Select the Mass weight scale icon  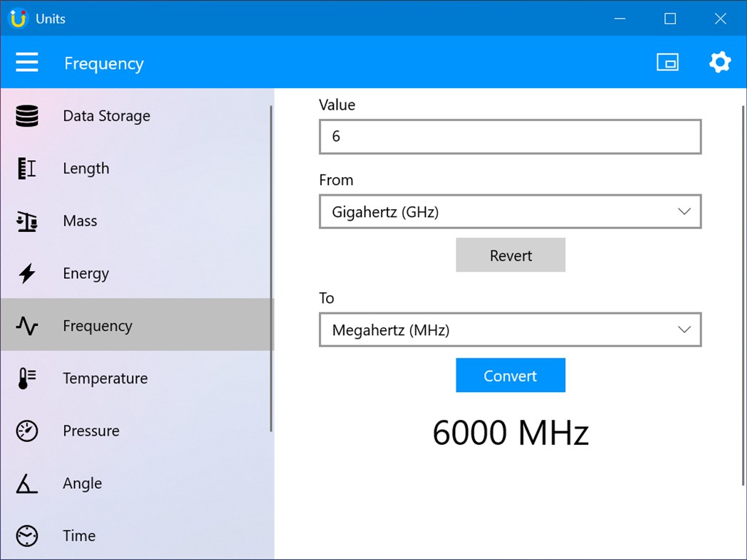point(26,221)
